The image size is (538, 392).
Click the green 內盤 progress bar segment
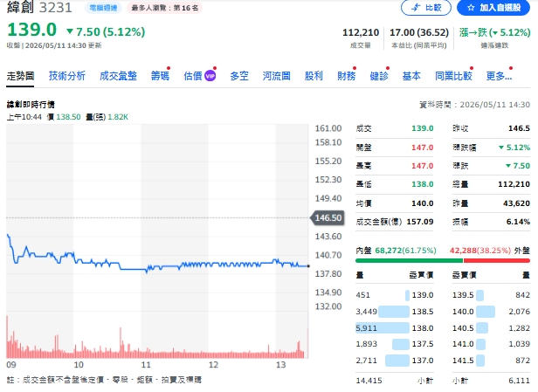click(x=409, y=261)
